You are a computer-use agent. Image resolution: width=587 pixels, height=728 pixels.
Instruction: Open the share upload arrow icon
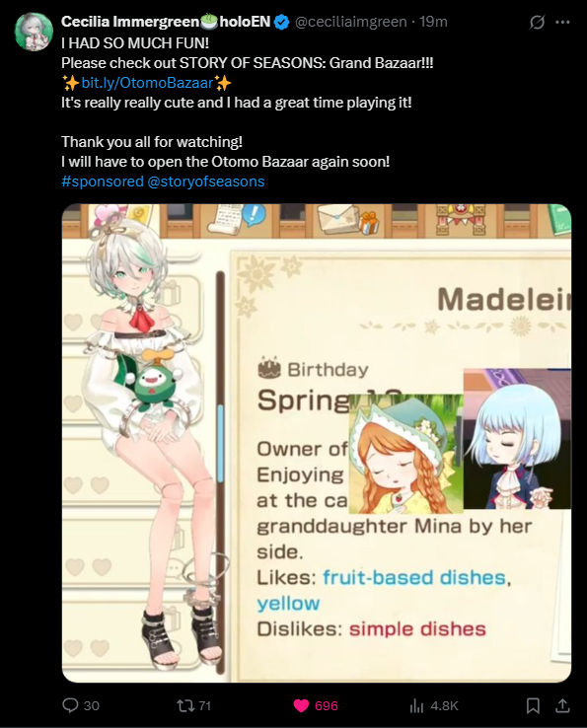[563, 705]
